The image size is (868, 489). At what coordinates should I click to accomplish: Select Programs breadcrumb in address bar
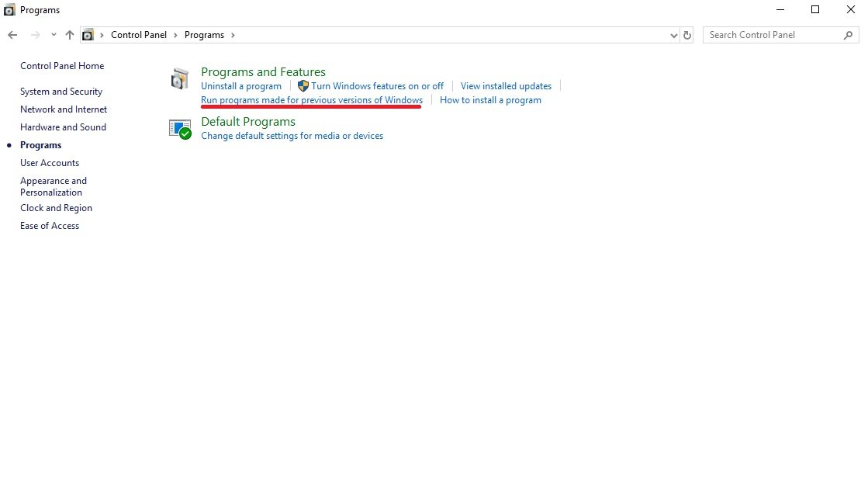coord(204,35)
